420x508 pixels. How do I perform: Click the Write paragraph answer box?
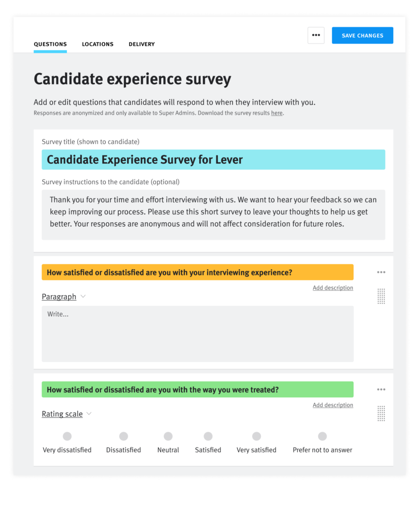197,333
